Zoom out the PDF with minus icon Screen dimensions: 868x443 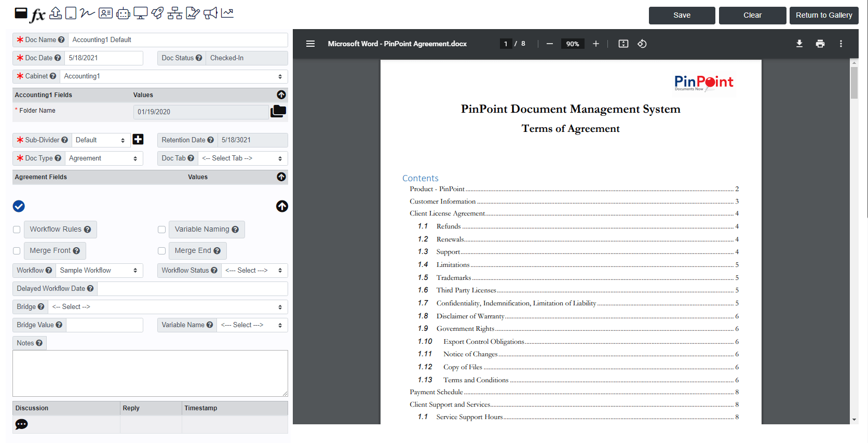tap(550, 44)
